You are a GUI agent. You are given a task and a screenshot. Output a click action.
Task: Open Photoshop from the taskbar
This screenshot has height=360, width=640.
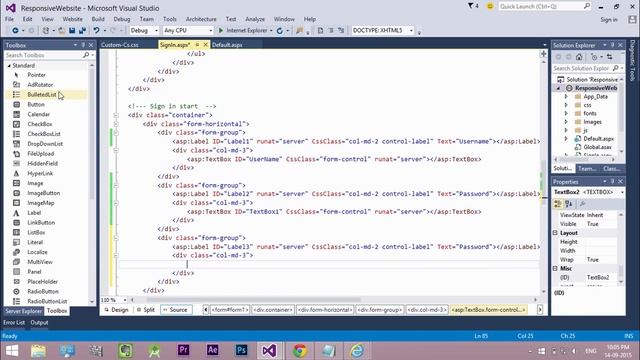pyautogui.click(x=241, y=351)
